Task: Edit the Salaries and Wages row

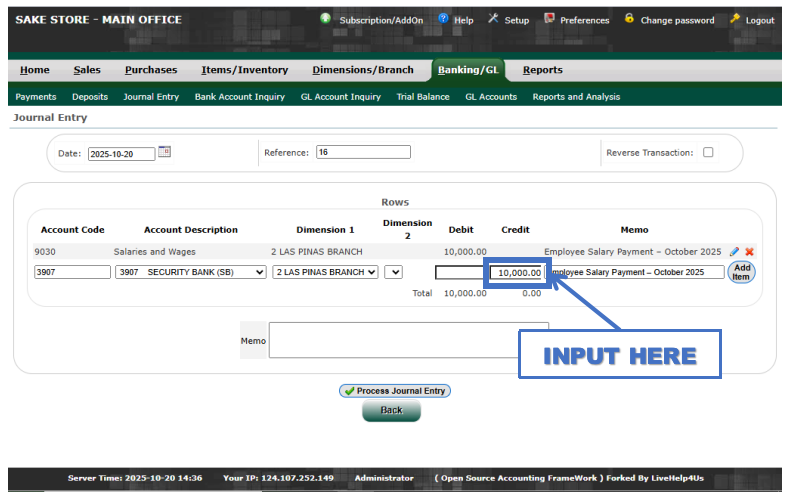Action: pos(735,252)
